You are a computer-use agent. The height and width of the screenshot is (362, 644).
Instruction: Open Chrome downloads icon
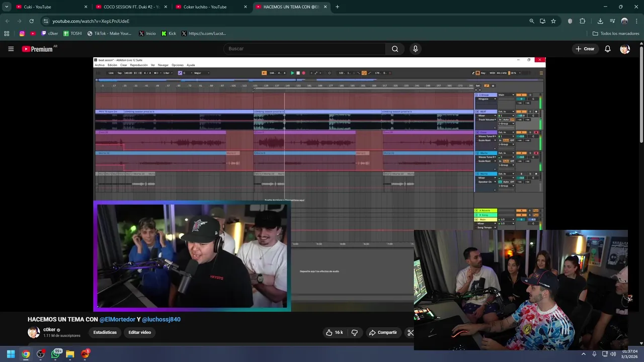600,21
